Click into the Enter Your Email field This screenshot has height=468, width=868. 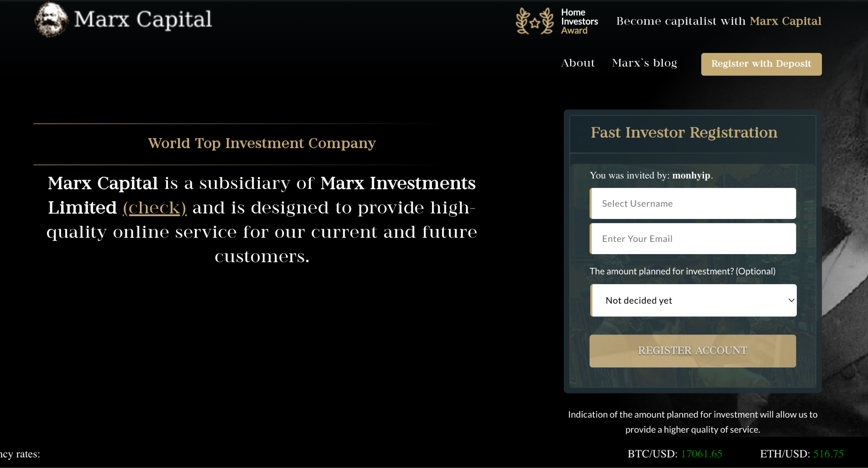(693, 239)
